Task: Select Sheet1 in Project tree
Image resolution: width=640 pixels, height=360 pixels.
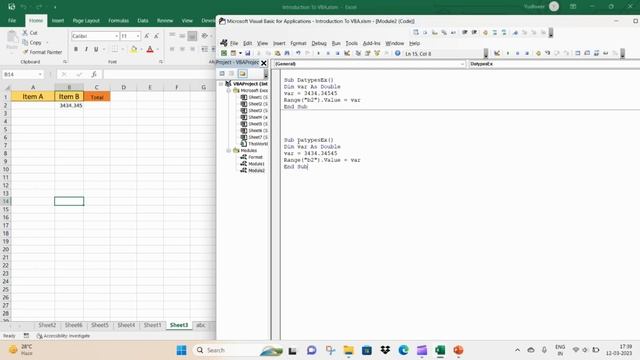Action: [x=254, y=97]
